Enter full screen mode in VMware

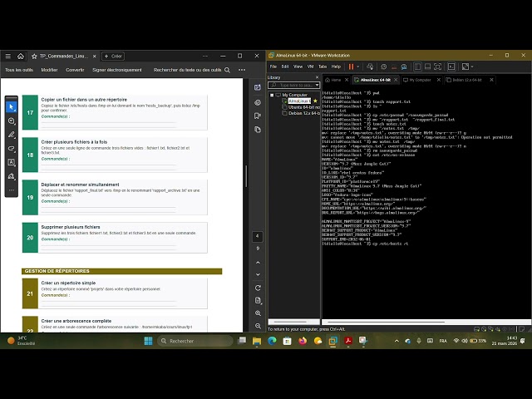[438, 66]
